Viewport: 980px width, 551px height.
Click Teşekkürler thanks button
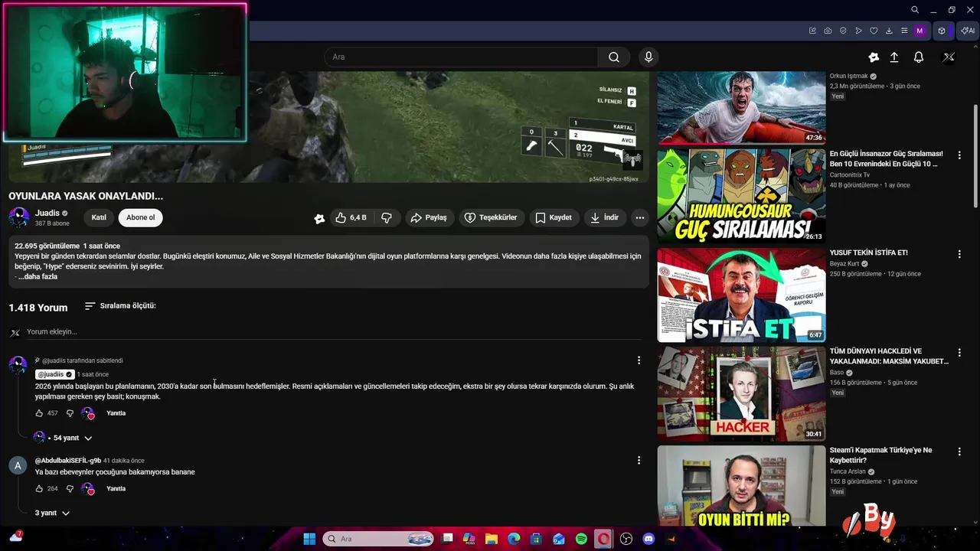pos(491,217)
